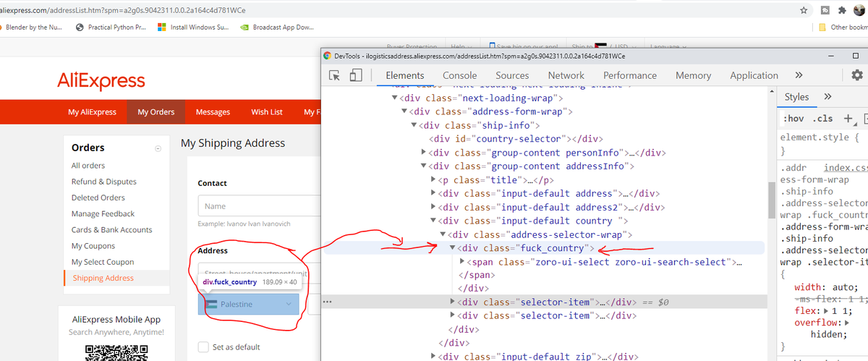Collapse the address-form-wrap div node
Viewport: 868px width, 361px height.
[404, 111]
